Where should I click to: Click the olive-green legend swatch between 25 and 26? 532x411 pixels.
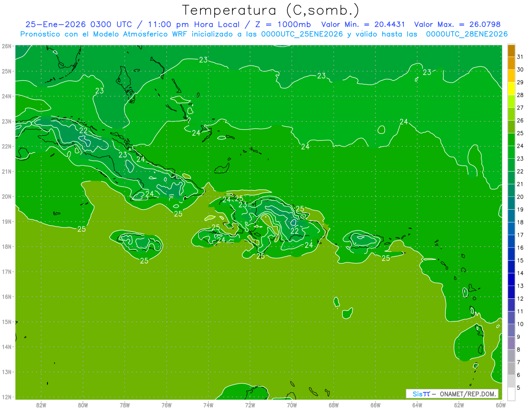[511, 127]
